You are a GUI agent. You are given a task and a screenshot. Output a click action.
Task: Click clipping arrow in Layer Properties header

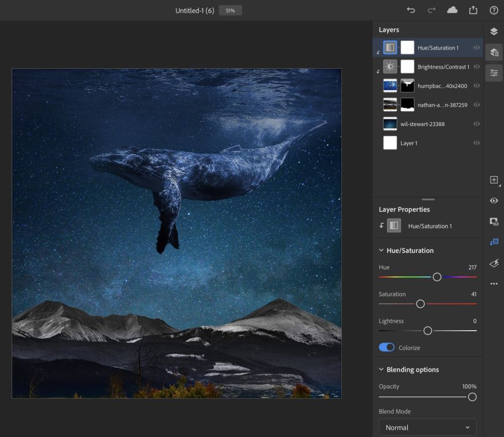pyautogui.click(x=381, y=226)
